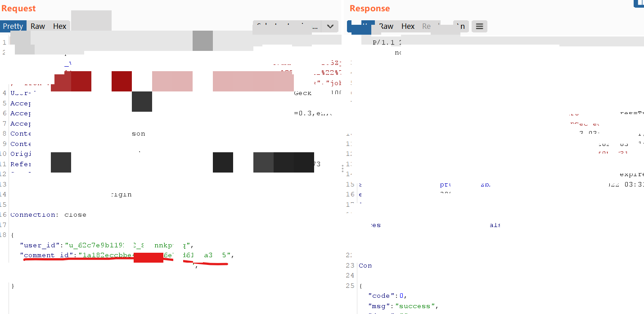The height and width of the screenshot is (314, 644).
Task: Switch to Raw tab in Request panel
Action: pos(38,26)
